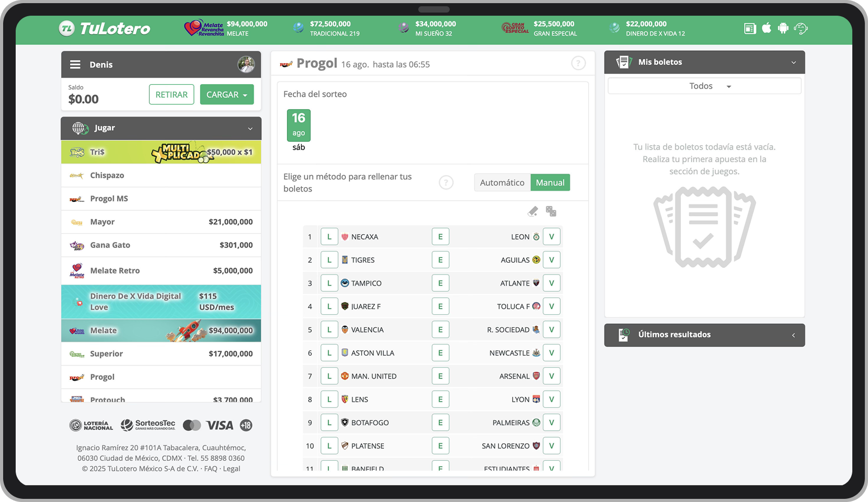
Task: Open Tris game from the list
Action: tap(161, 152)
